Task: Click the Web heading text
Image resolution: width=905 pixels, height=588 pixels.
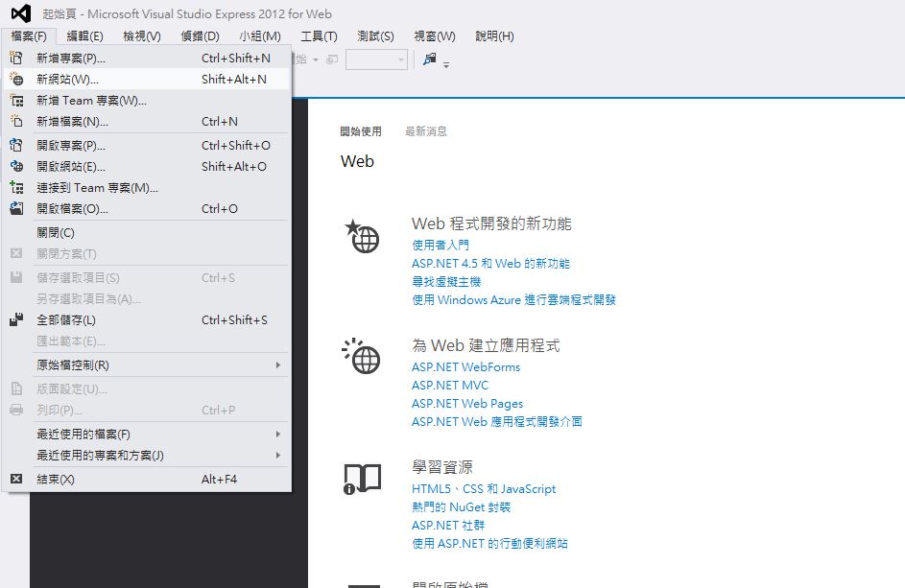Action: click(357, 161)
